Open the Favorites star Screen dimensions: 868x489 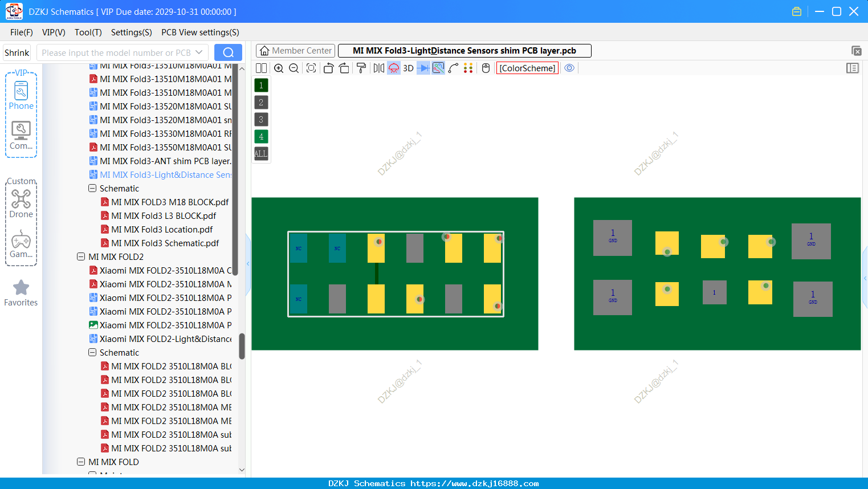21,293
